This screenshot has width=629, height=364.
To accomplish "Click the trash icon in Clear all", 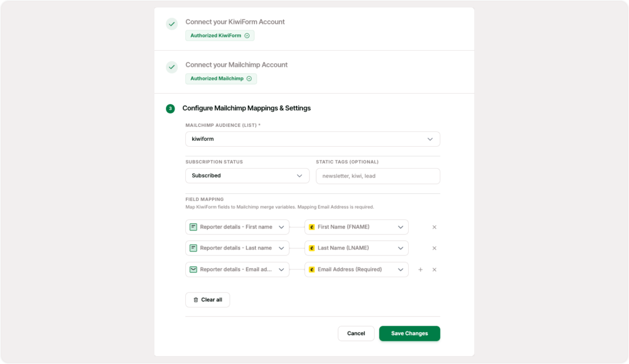I will [196, 300].
